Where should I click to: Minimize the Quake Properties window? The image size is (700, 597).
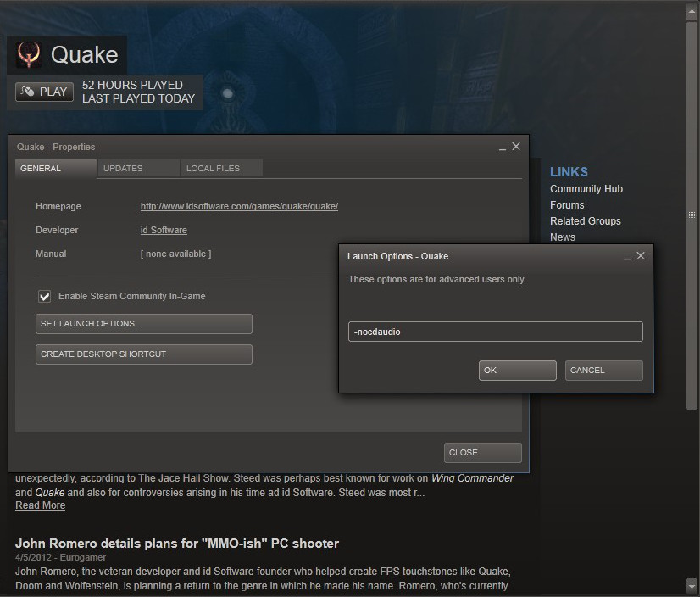tap(503, 148)
